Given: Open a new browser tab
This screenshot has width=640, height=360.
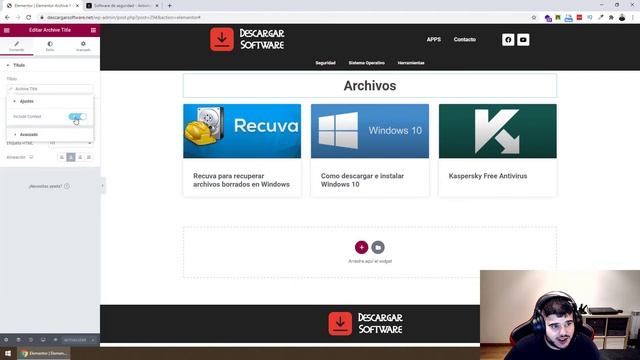Looking at the screenshot, I should click(169, 6).
